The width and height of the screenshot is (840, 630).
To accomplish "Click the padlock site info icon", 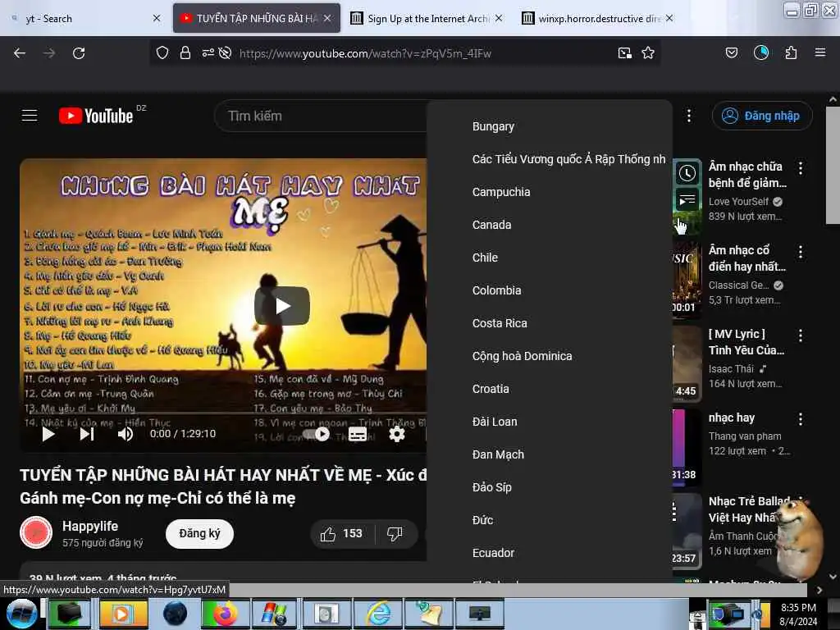I will pyautogui.click(x=185, y=52).
